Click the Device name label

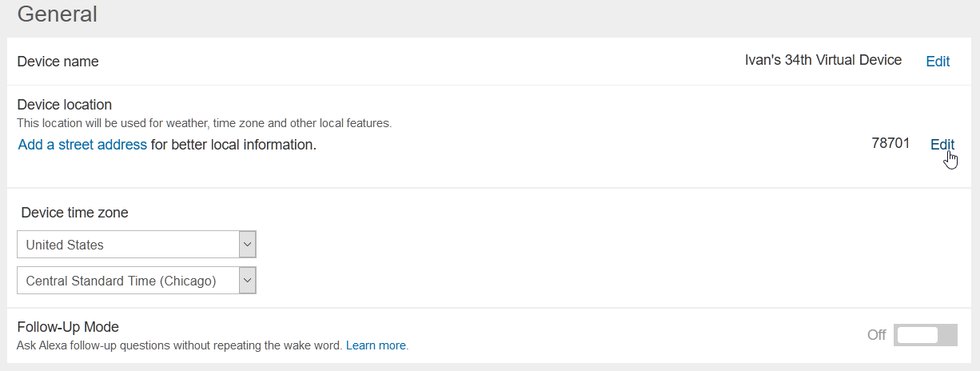tap(58, 62)
